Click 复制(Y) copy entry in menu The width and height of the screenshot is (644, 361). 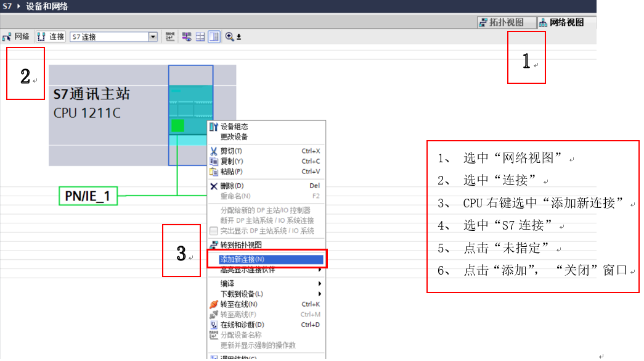pos(267,161)
